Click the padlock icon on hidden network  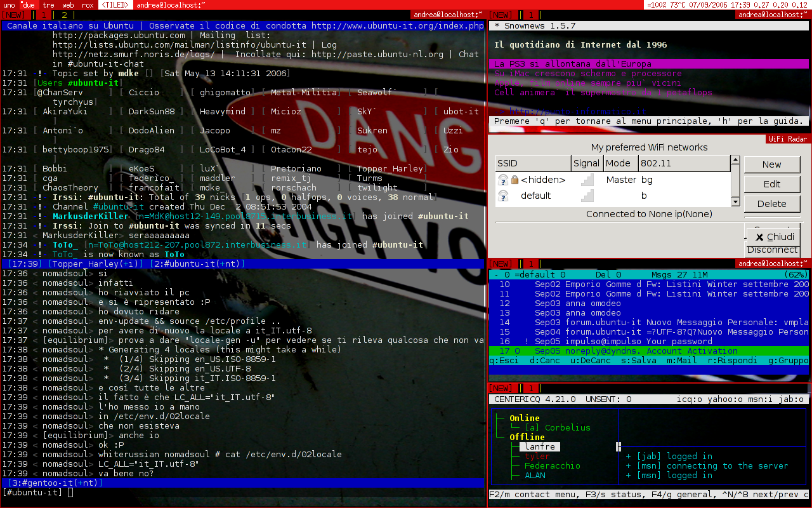click(514, 180)
